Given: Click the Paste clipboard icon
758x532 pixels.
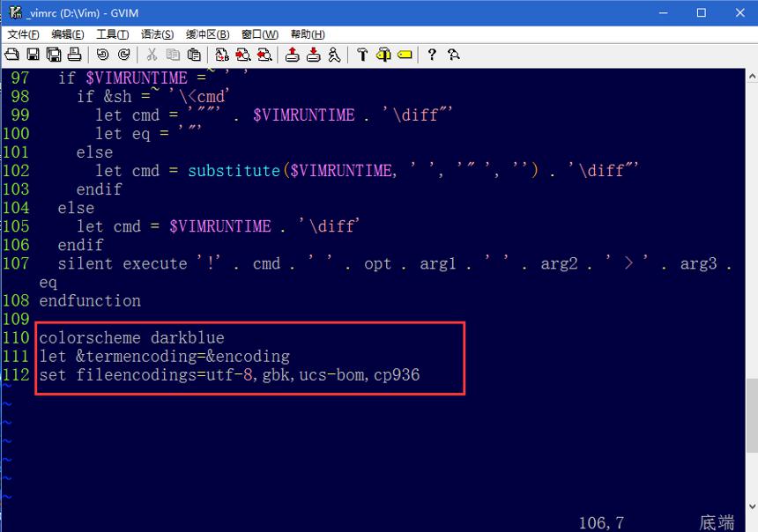Looking at the screenshot, I should pyautogui.click(x=194, y=55).
